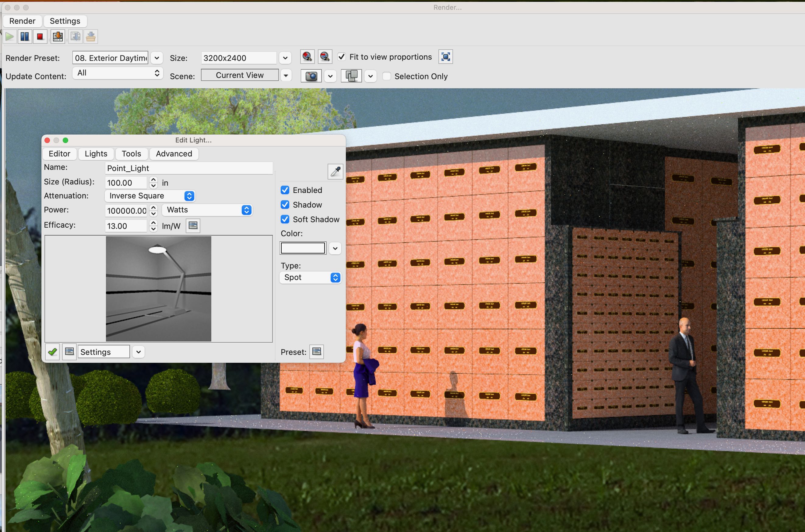Start rendering with the green play button
The height and width of the screenshot is (532, 805).
coord(9,36)
